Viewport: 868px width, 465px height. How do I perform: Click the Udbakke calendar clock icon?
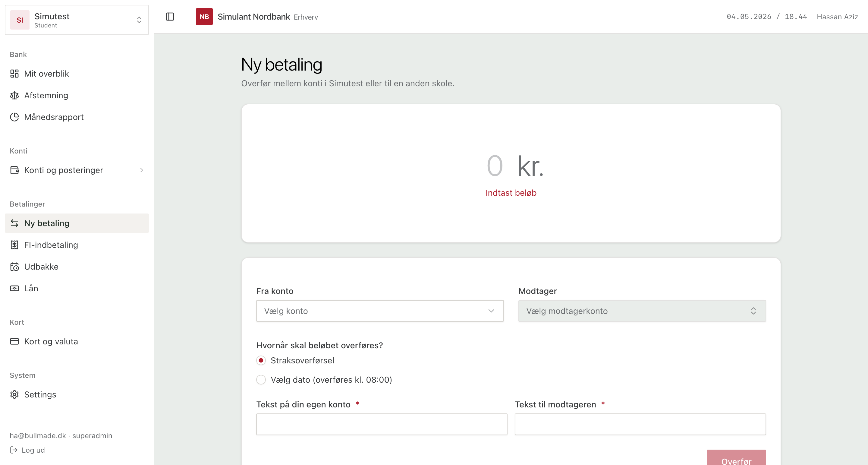[14, 266]
